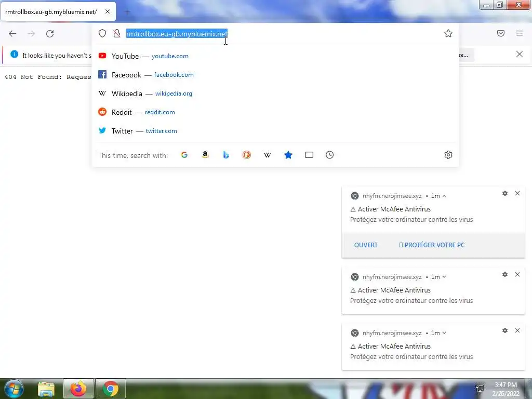Click OUVERT in the first notification
The image size is (532, 399).
coord(366,245)
